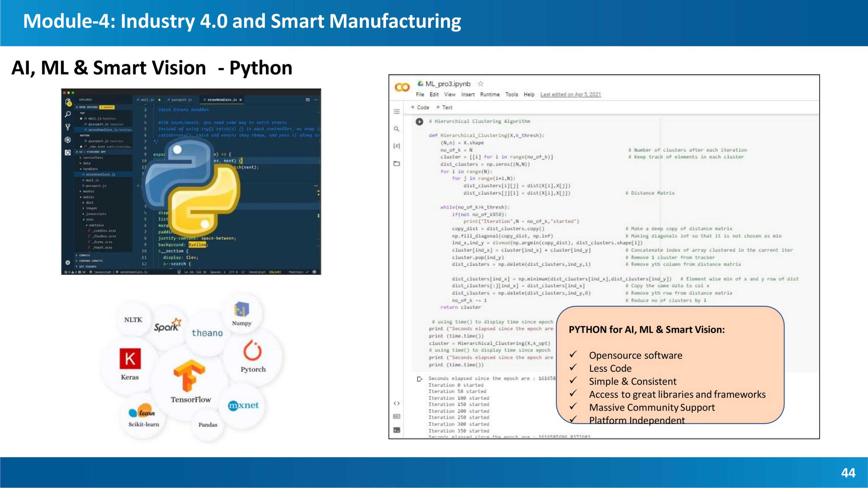Click Spaces: 2 in VS Code status bar

[x=218, y=272]
